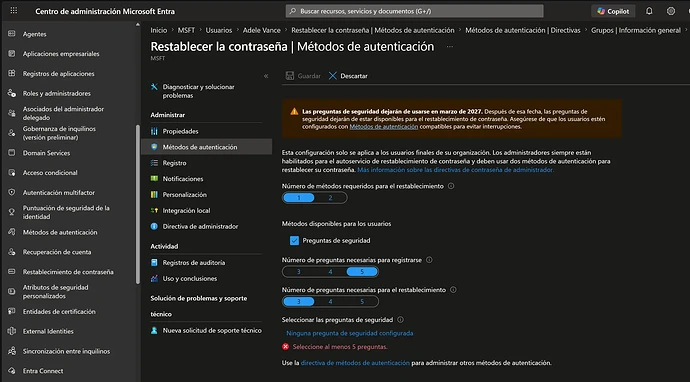Set required reset methods to 2
Image resolution: width=690 pixels, height=382 pixels.
(x=330, y=198)
